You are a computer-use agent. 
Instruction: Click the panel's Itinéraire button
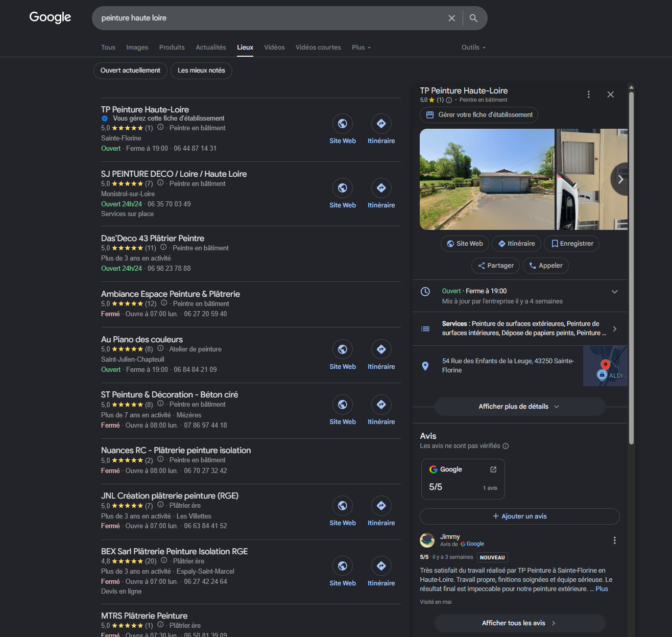click(516, 244)
